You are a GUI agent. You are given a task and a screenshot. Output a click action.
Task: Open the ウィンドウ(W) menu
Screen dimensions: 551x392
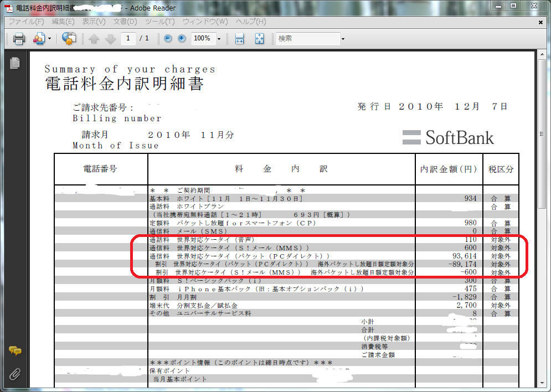(x=205, y=22)
